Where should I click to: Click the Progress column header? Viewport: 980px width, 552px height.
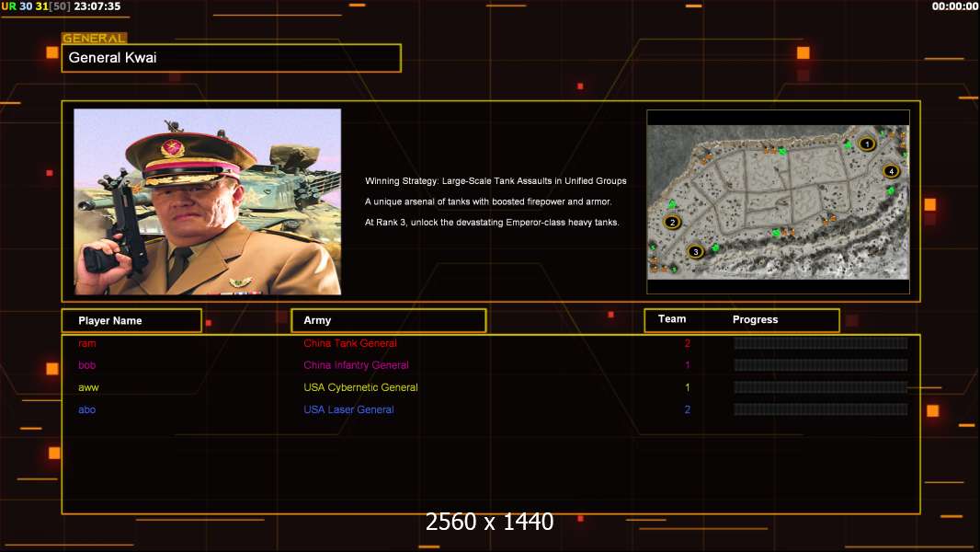coord(755,319)
